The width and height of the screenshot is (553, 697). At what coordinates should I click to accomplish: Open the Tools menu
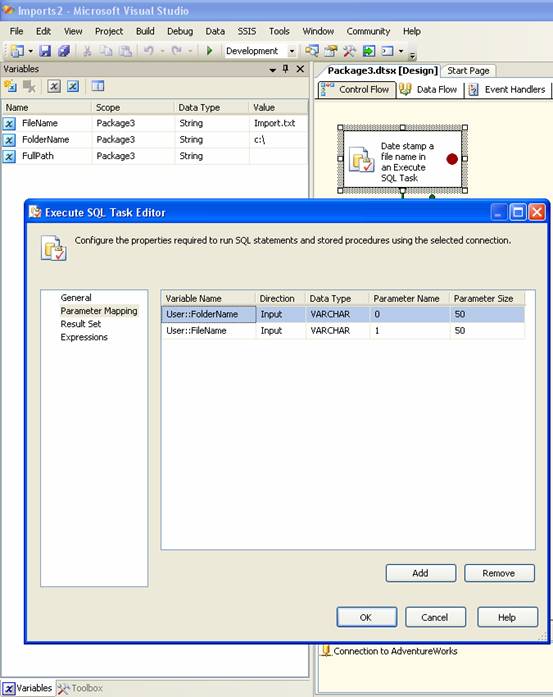pos(279,31)
